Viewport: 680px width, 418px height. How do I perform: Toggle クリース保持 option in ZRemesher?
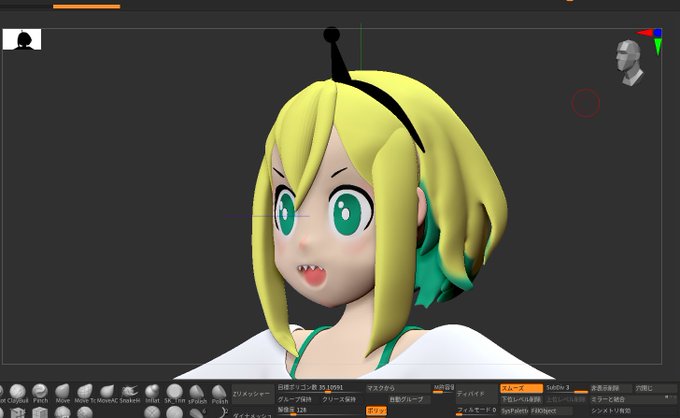coord(340,399)
